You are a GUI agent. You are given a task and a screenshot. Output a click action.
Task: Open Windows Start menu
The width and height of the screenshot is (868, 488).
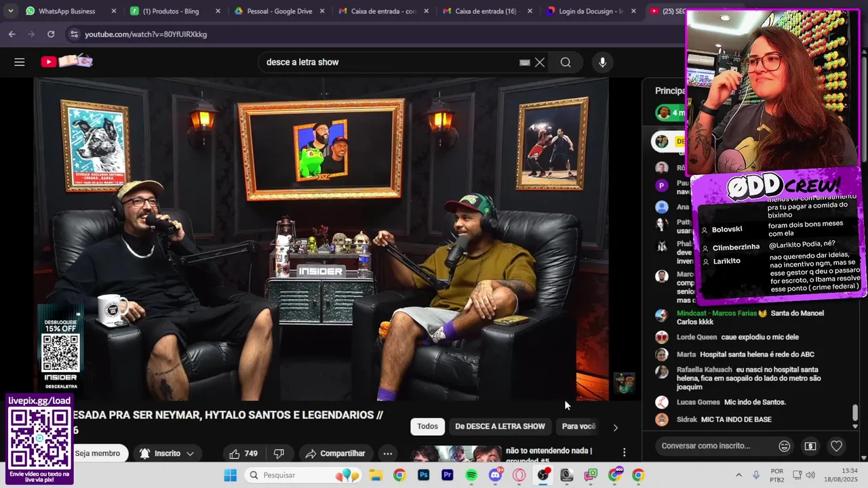point(231,475)
